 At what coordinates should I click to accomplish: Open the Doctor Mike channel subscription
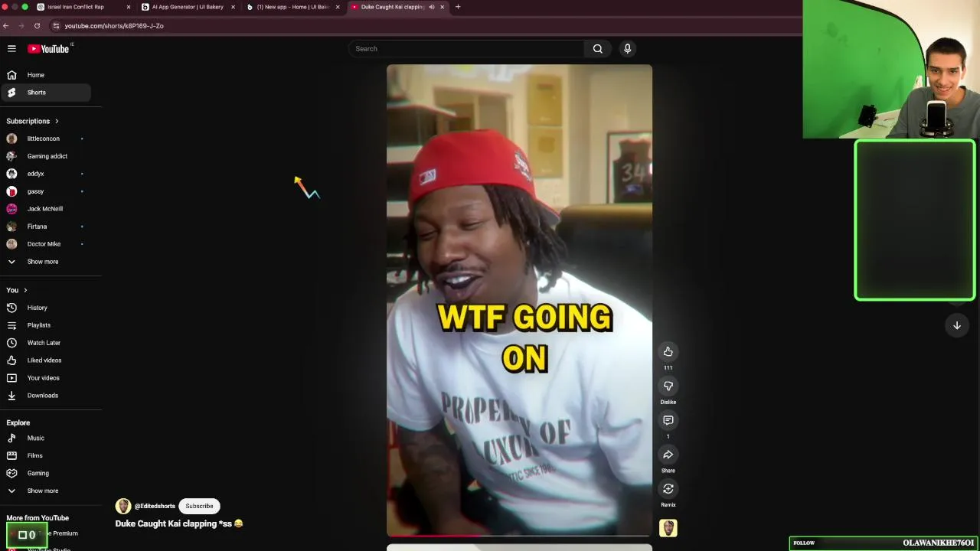(x=46, y=244)
